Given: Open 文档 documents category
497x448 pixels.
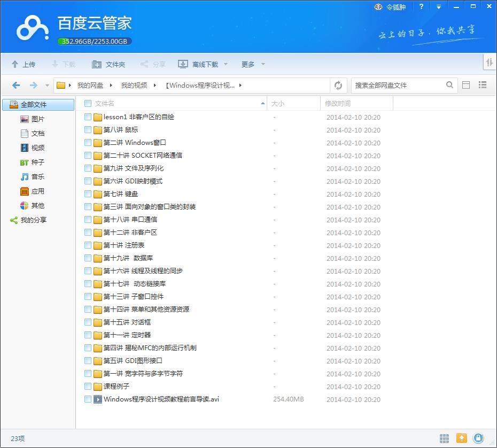Looking at the screenshot, I should [x=33, y=134].
